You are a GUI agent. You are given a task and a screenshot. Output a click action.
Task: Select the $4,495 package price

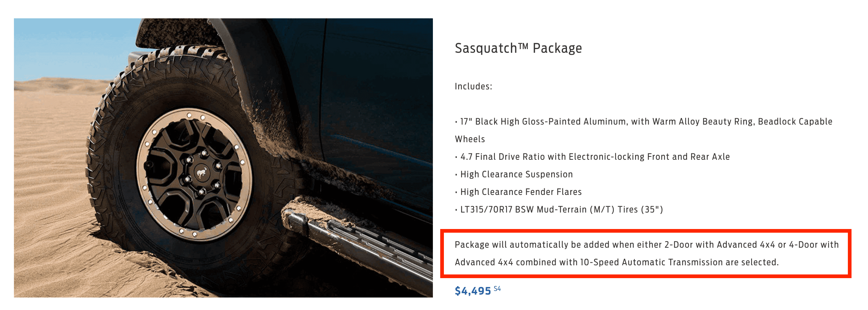click(x=473, y=291)
